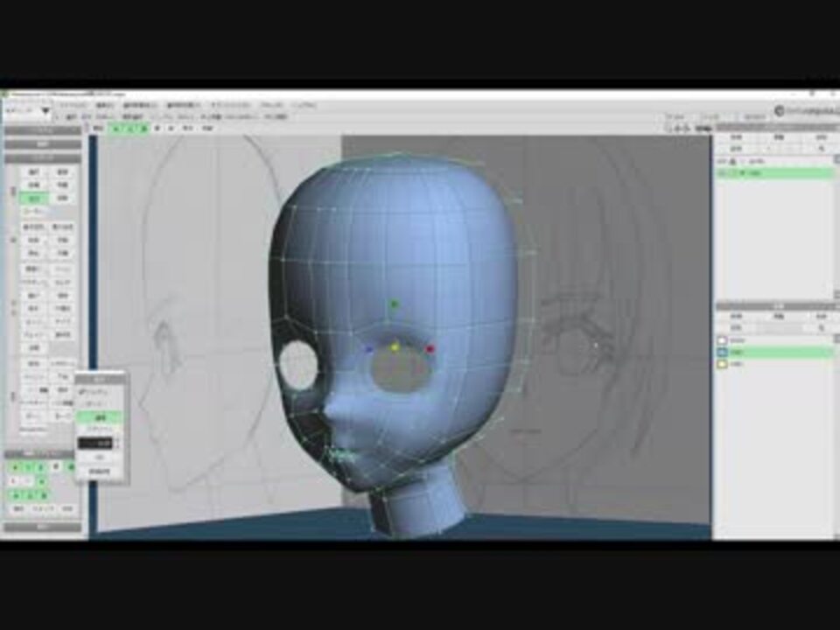840x630 pixels.
Task: Click the bottom button in the floating panel
Action: 100,472
